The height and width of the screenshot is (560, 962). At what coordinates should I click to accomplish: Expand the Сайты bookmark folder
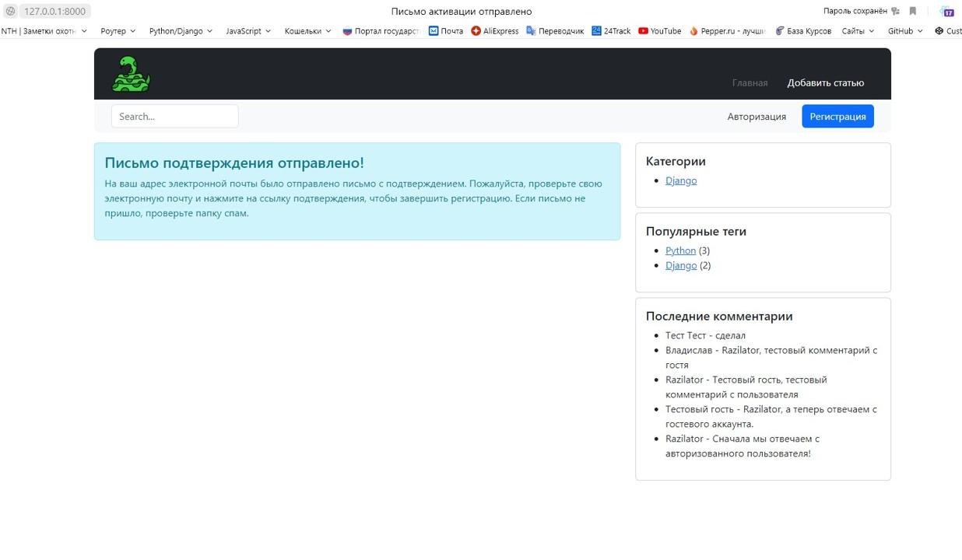pos(858,31)
